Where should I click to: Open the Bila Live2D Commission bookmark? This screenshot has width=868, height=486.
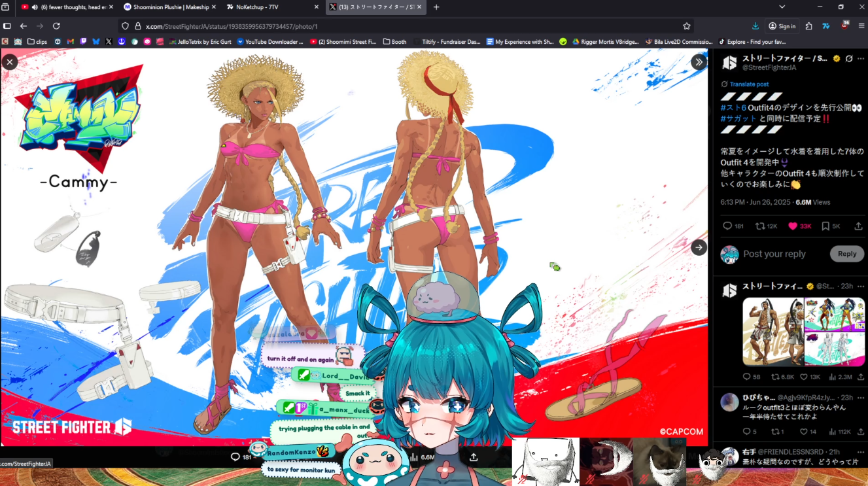pyautogui.click(x=679, y=42)
